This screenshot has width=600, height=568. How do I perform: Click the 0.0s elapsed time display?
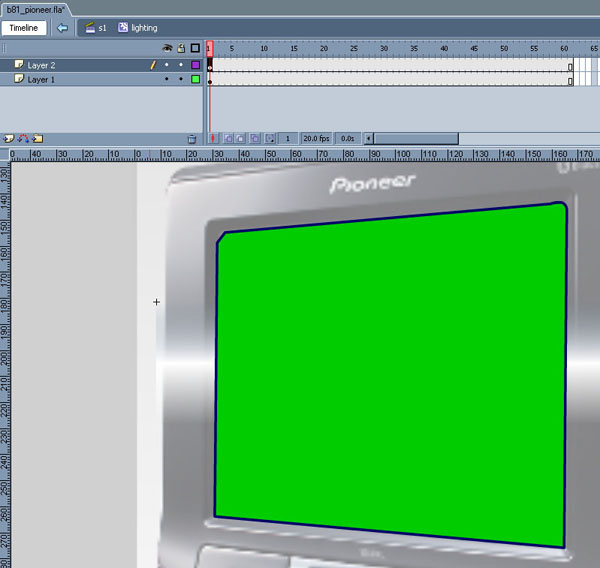click(x=347, y=139)
